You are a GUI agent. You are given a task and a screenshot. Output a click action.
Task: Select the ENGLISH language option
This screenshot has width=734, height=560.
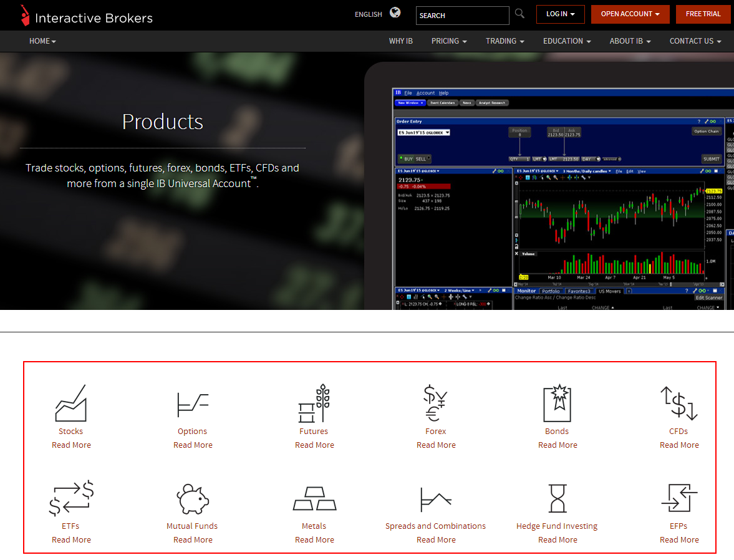(369, 14)
